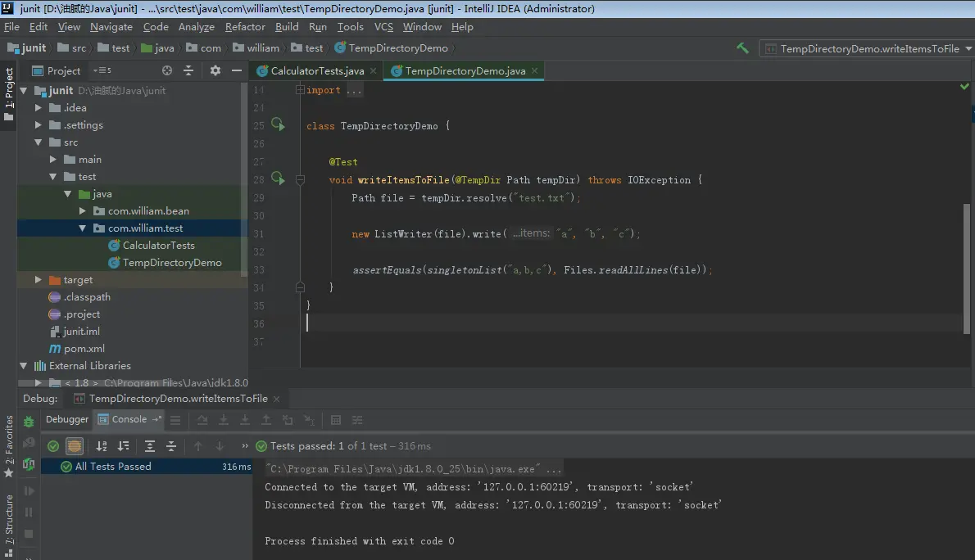This screenshot has width=975, height=560.
Task: Click the Rerun failed tests icon
Action: tap(29, 443)
